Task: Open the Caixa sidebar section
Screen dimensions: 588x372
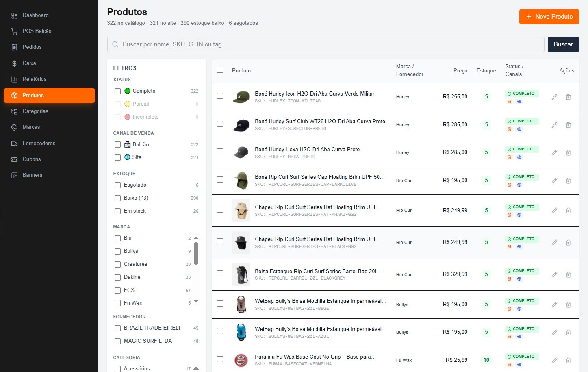Action: pos(49,63)
